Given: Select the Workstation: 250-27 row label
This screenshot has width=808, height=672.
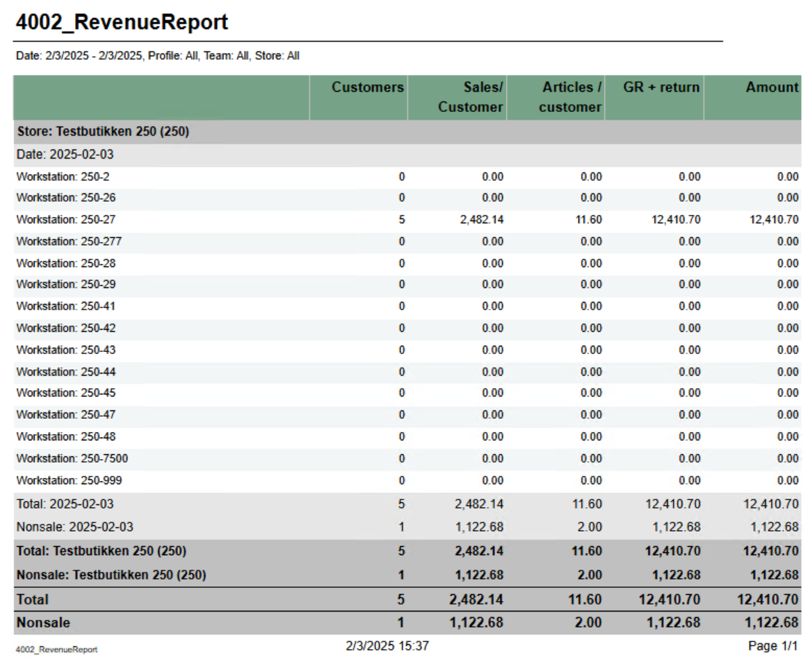Looking at the screenshot, I should tap(66, 220).
